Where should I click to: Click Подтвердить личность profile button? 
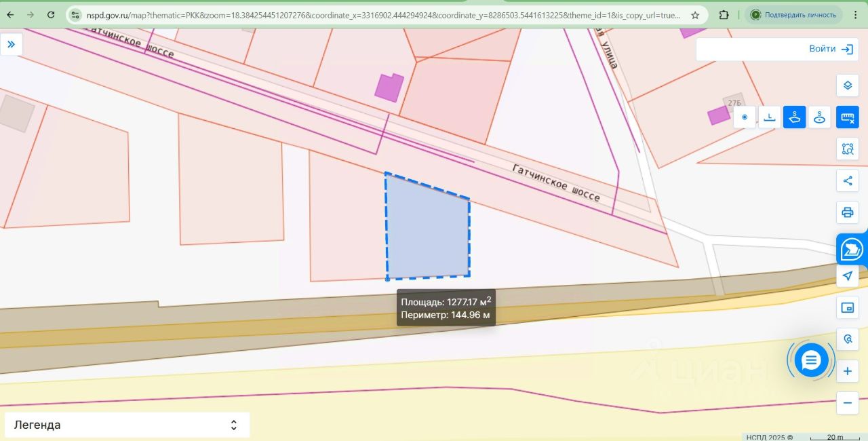coord(793,15)
